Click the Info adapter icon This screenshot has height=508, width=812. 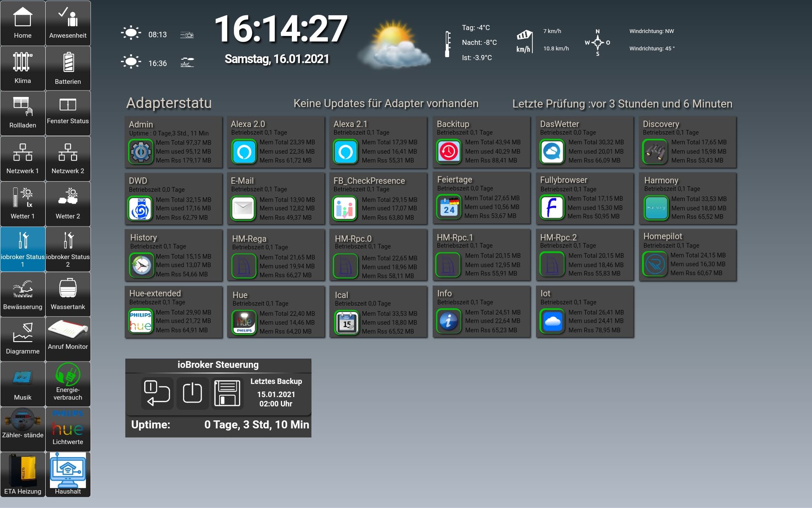pyautogui.click(x=448, y=321)
